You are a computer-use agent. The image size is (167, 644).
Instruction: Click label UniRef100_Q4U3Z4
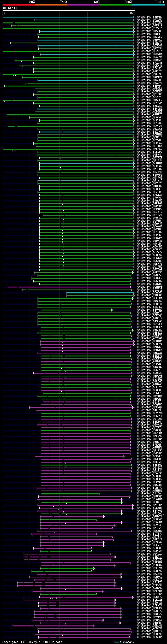click(150, 60)
